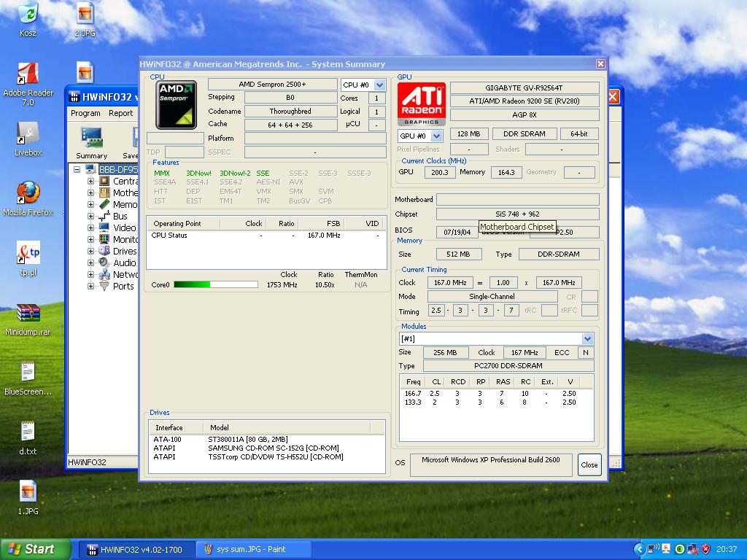Expand hidden system tray icons arrow
747x560 pixels.
[640, 550]
